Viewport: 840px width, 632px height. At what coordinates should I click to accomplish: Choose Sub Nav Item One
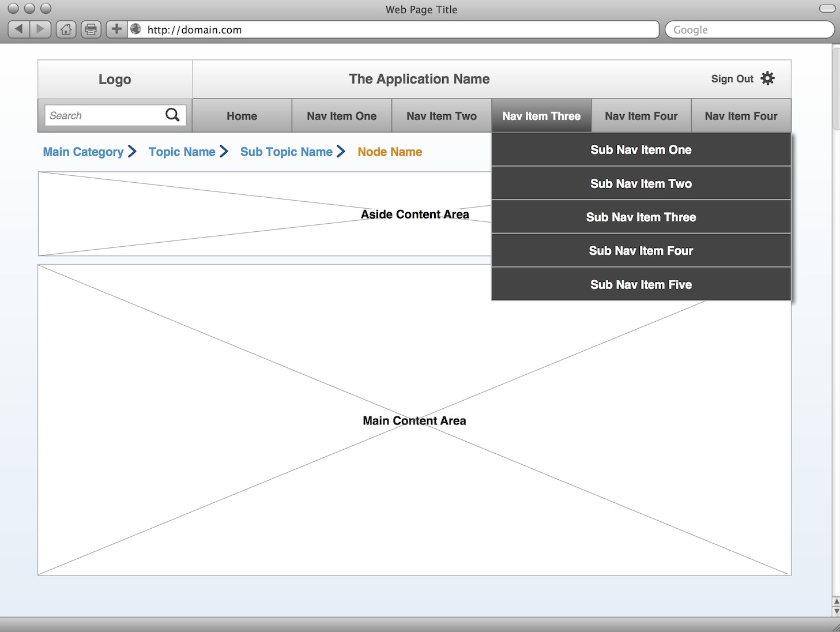pyautogui.click(x=641, y=150)
